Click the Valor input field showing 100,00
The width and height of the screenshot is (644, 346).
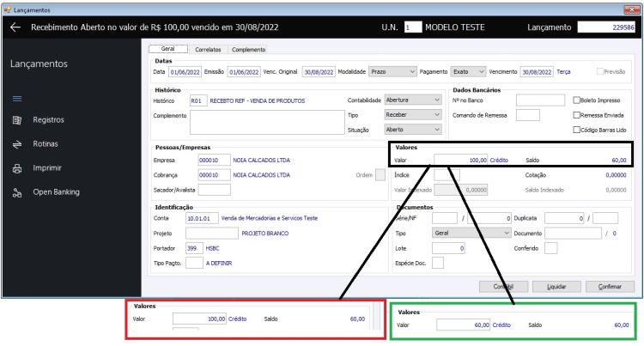coord(461,160)
